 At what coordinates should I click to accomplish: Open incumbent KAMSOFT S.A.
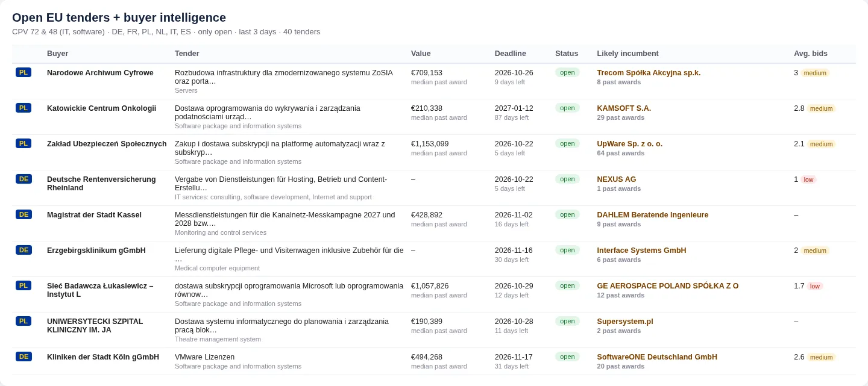click(624, 108)
